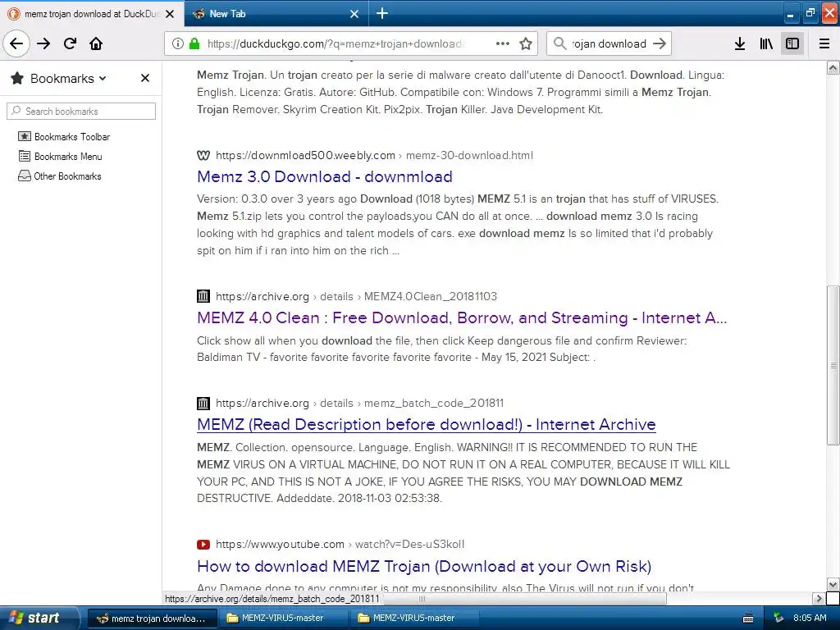Screen dimensions: 840x630
Task: Open first MEMZ-VIRUS-master taskbar folder
Action: [x=283, y=619]
